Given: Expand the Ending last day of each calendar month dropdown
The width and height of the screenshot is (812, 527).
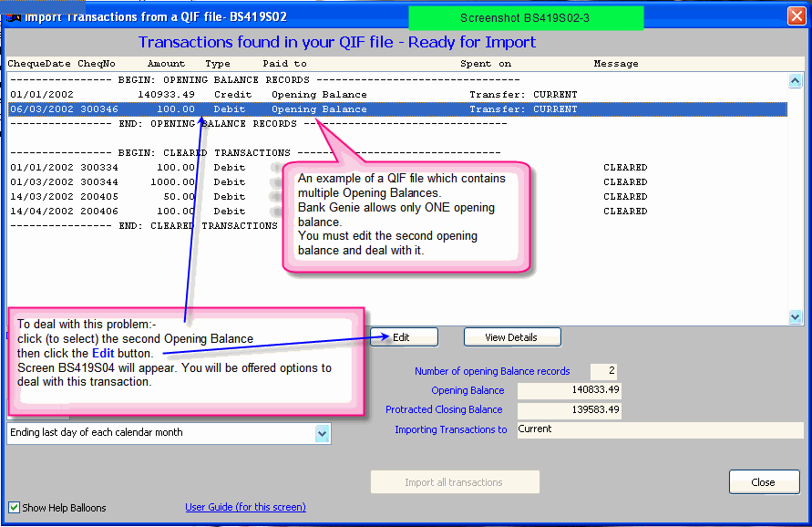Looking at the screenshot, I should [322, 433].
